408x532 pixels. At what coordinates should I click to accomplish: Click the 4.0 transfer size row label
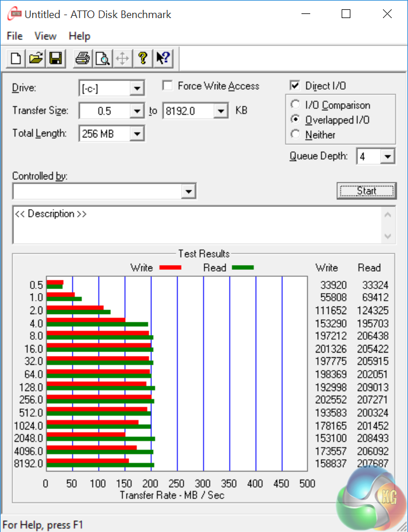point(36,323)
